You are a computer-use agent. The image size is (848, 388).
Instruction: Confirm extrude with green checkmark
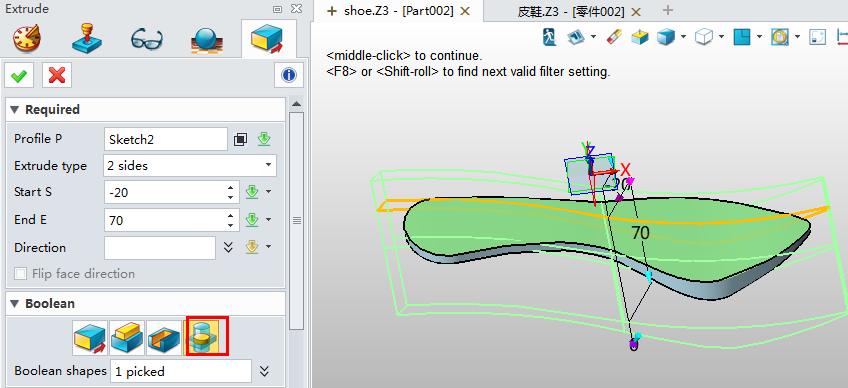[x=19, y=76]
